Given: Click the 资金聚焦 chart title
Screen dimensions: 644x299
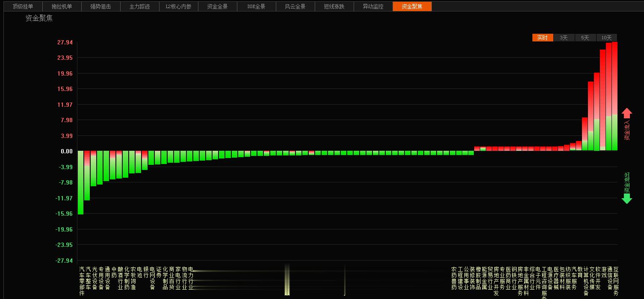Looking at the screenshot, I should coord(39,18).
